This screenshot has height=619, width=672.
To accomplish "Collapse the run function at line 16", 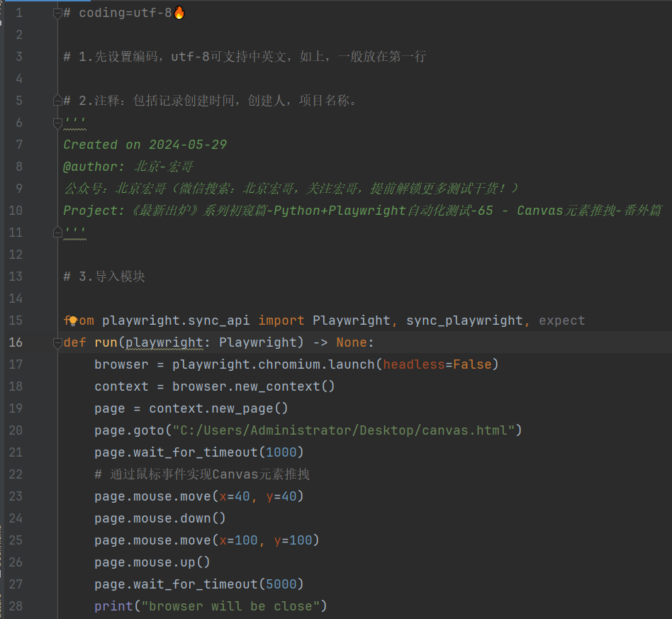I will coord(57,342).
